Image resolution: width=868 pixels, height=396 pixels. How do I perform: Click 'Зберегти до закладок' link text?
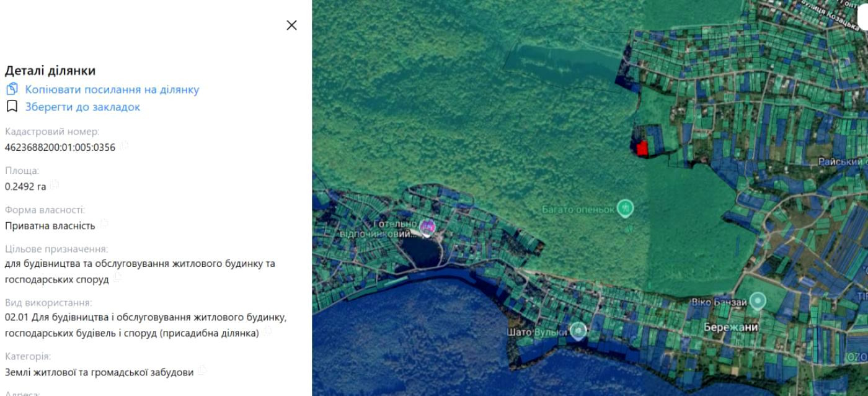point(82,107)
